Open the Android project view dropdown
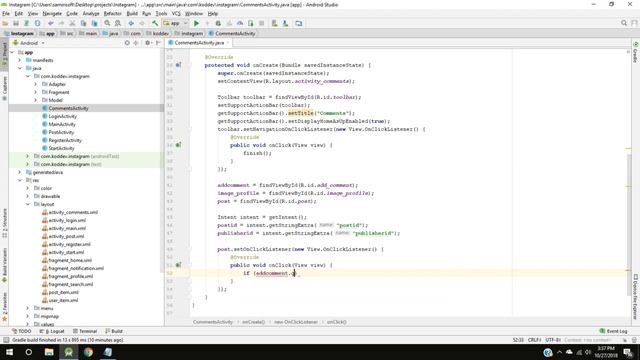Screen dimensions: 640x360 click(x=29, y=43)
